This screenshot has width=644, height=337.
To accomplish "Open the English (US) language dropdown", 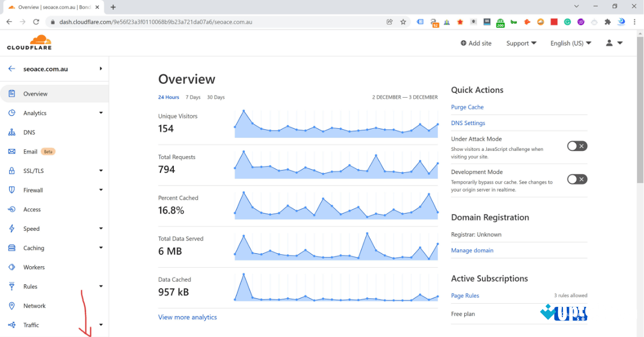I will (570, 43).
